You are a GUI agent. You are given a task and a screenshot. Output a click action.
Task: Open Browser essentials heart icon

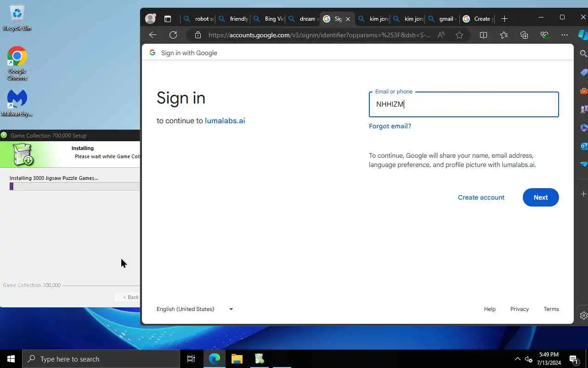tap(544, 35)
